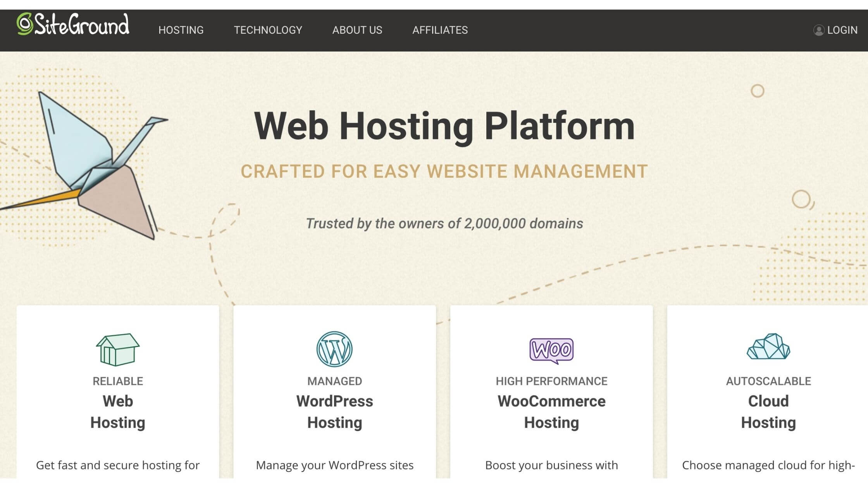Click the 'MANAGED' label
868x488 pixels.
[x=335, y=381]
